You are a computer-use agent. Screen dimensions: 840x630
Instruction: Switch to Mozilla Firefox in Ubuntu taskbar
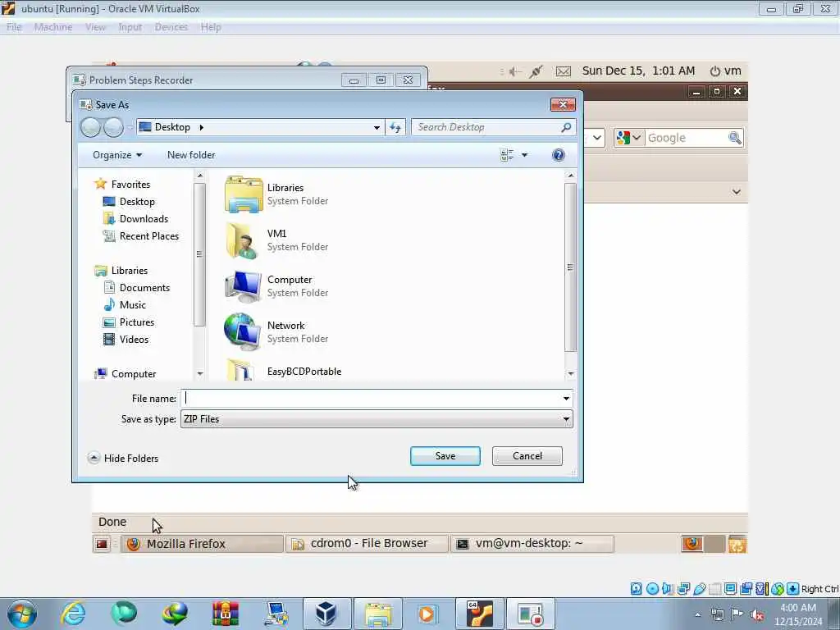(202, 544)
